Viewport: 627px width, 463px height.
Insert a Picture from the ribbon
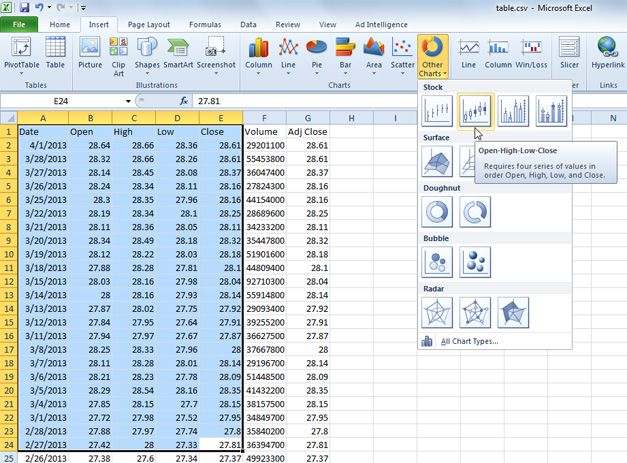(x=90, y=54)
